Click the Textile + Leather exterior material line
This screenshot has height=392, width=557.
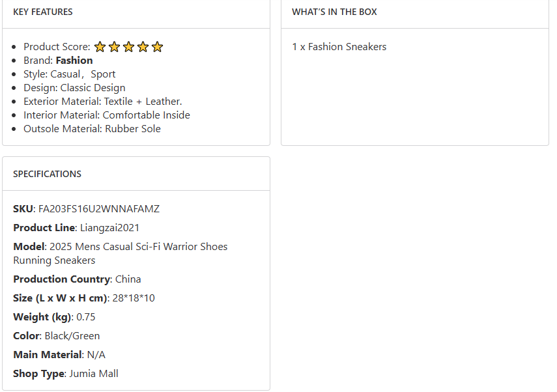click(x=103, y=102)
